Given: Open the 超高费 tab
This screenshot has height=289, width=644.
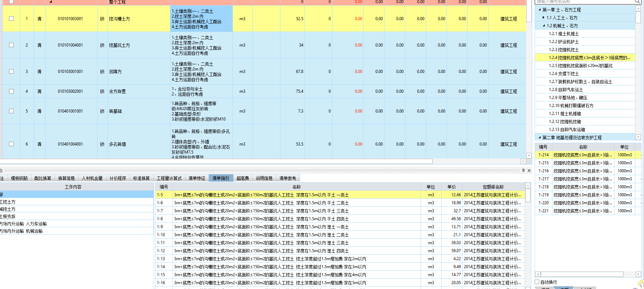Looking at the screenshot, I should point(243,178).
